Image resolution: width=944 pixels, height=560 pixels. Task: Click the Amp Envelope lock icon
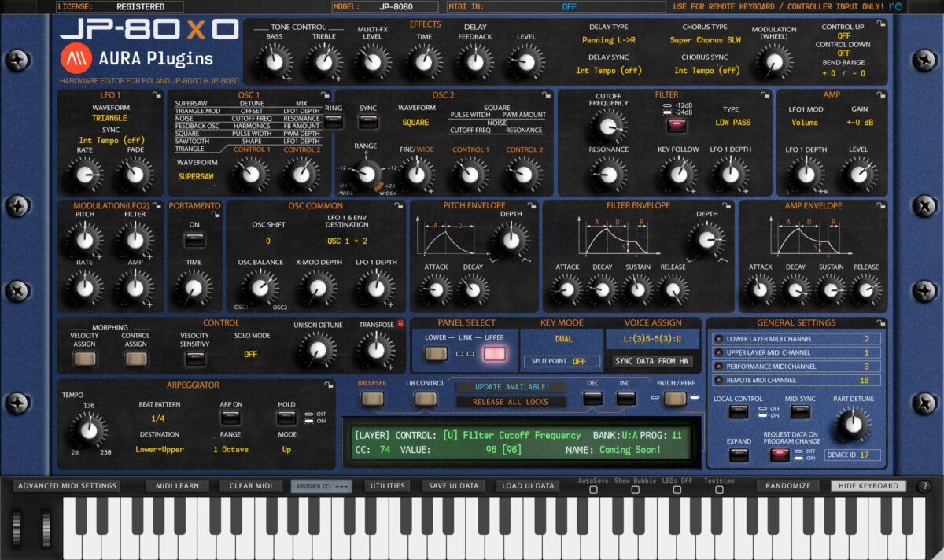[879, 206]
